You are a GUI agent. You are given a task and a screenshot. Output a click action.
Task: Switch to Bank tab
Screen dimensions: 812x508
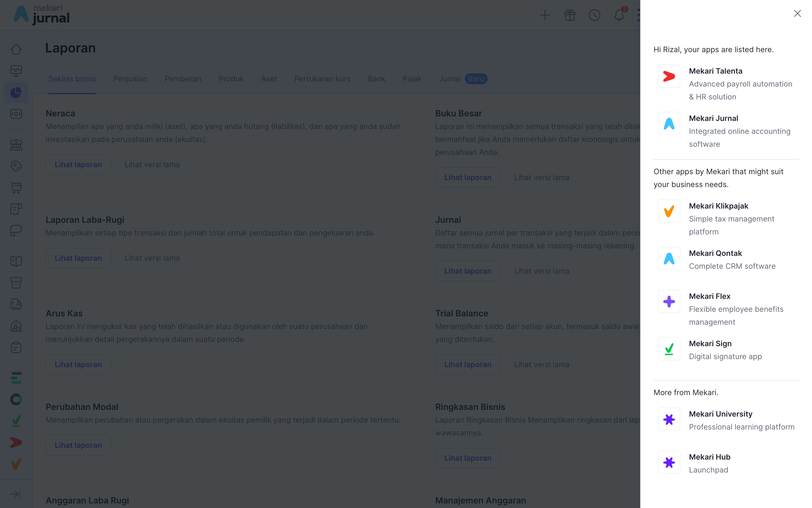[x=376, y=79]
